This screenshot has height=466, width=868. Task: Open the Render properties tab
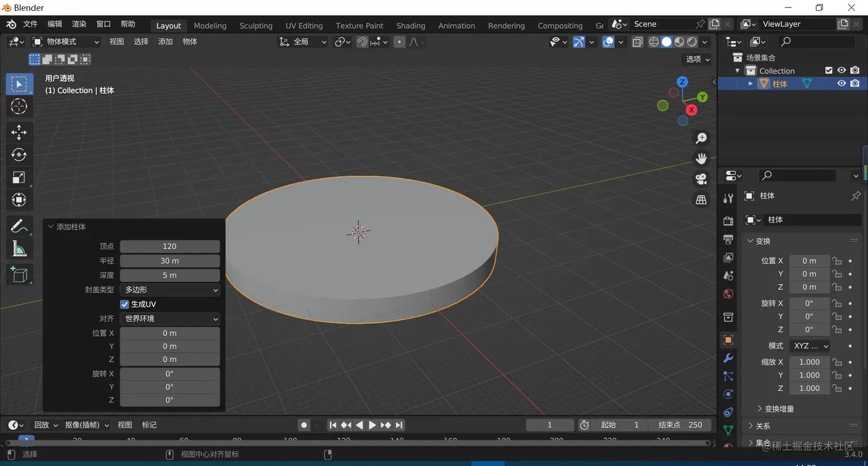728,221
